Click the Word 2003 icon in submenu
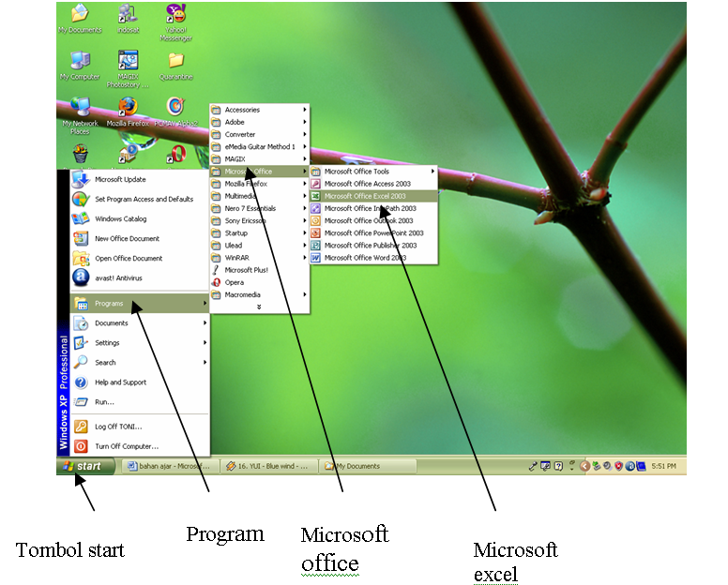 [x=316, y=258]
